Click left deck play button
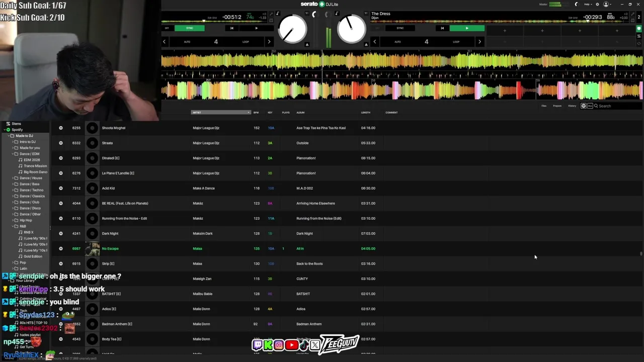 tap(256, 28)
